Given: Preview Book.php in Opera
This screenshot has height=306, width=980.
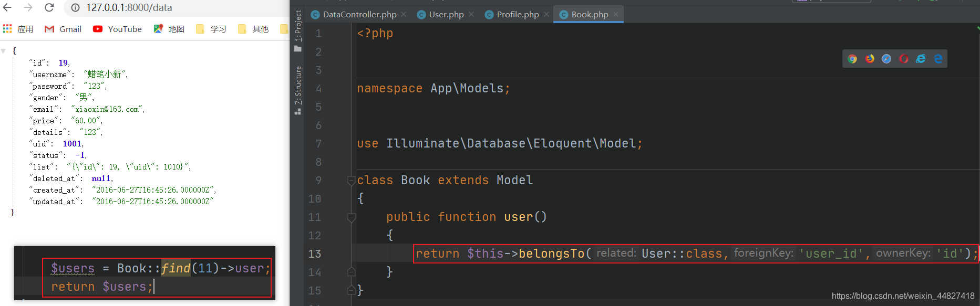Looking at the screenshot, I should click(x=904, y=59).
